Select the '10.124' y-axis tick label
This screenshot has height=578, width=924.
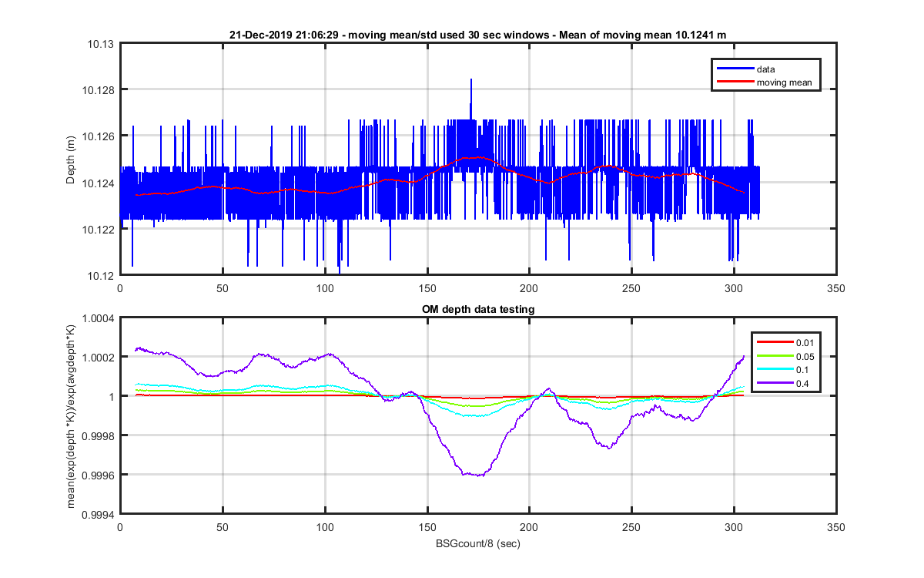click(99, 183)
